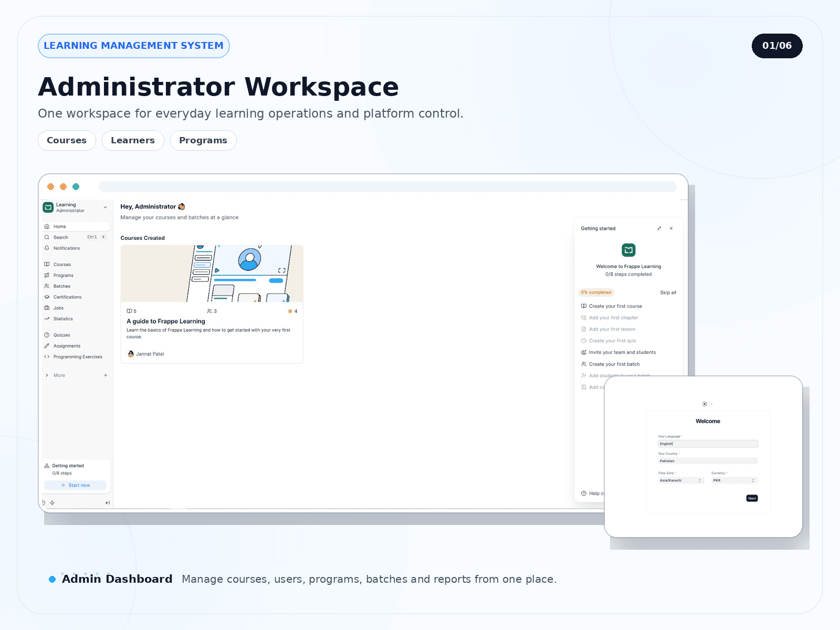Image resolution: width=840 pixels, height=630 pixels.
Task: Click the Assignments pencil icon
Action: 47,346
